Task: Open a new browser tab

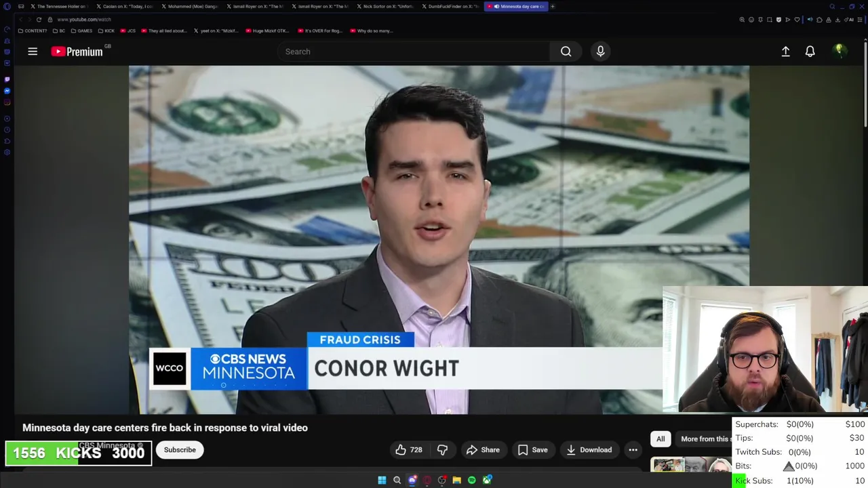Action: (553, 7)
